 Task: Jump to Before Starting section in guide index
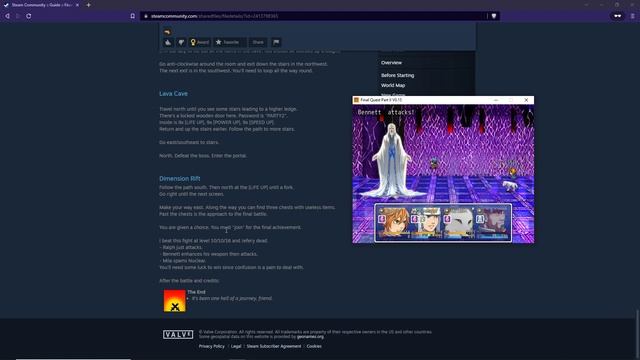click(x=397, y=76)
